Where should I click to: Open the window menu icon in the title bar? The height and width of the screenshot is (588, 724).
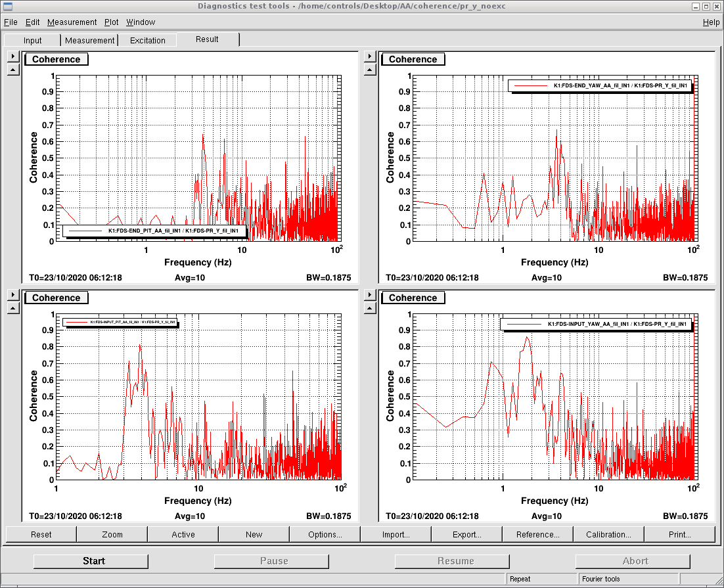[7, 7]
